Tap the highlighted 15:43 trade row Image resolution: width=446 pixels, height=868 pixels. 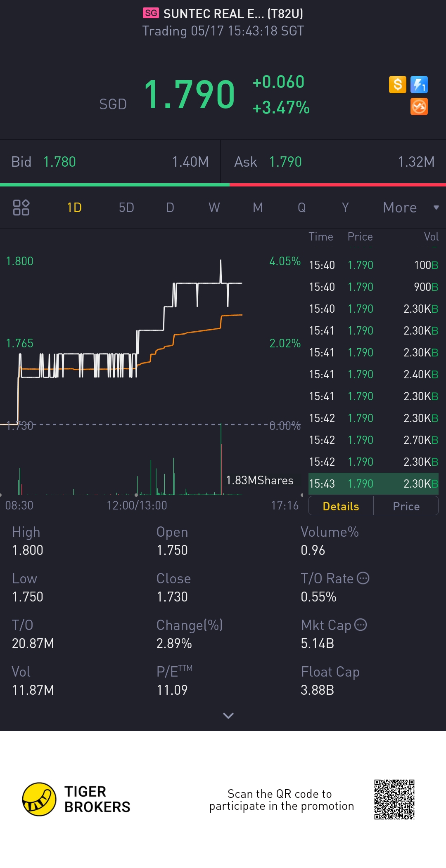373,484
